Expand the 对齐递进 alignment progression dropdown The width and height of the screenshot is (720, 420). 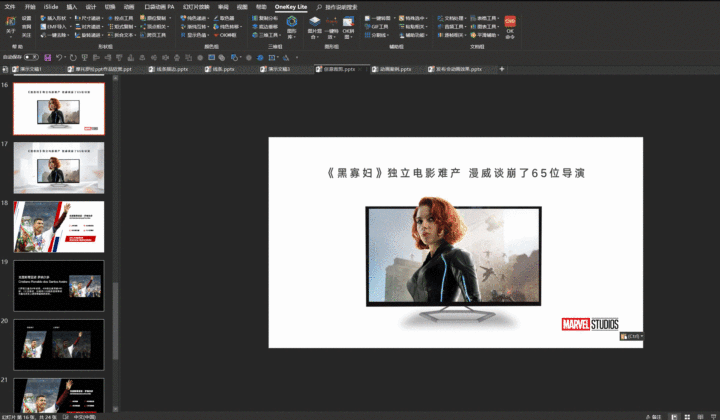tap(102, 27)
